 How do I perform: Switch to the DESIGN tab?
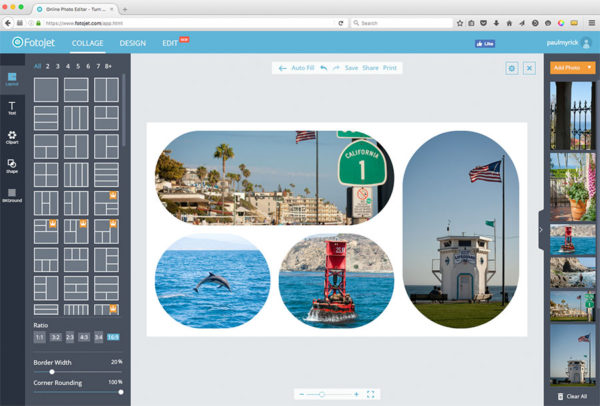132,43
